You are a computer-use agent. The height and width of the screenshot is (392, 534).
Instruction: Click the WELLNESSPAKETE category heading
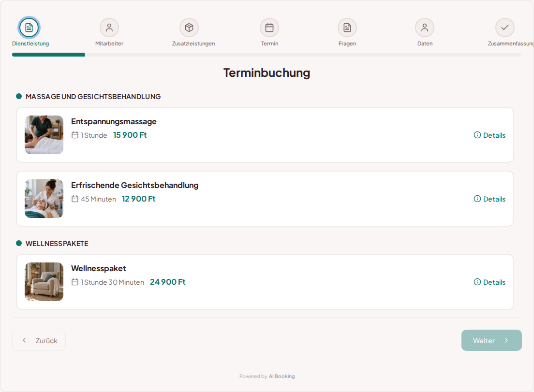(57, 244)
